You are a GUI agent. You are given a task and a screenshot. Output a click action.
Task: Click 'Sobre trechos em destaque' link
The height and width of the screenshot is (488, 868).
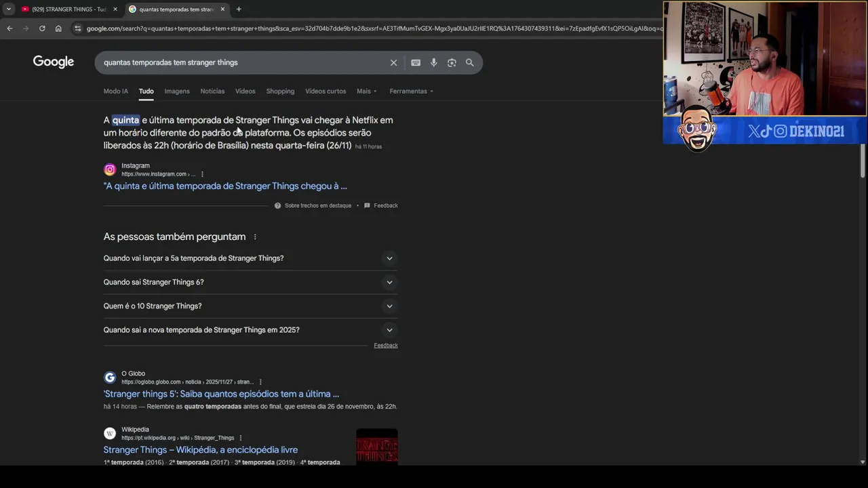click(x=318, y=205)
